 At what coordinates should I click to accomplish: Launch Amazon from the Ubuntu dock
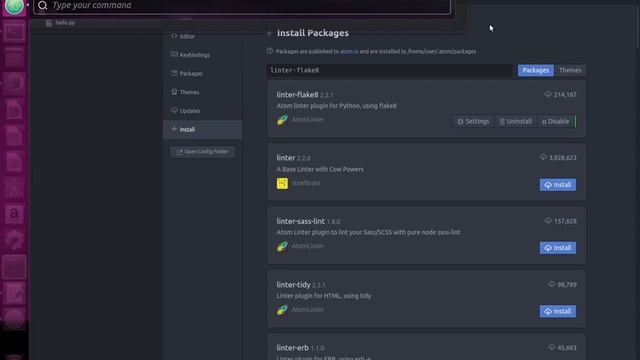pyautogui.click(x=14, y=213)
